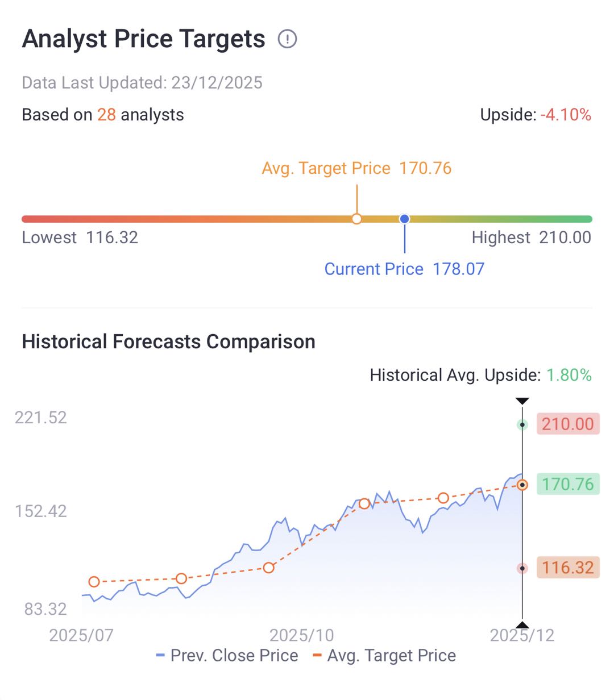This screenshot has width=614, height=700.
Task: Click the black triangle below the chart cursor line
Action: 522,626
